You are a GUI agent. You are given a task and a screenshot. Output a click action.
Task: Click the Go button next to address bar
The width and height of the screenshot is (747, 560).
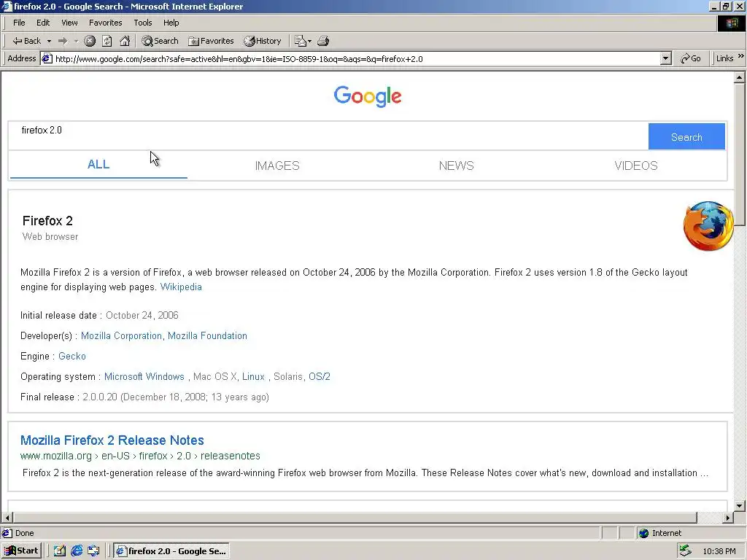point(691,58)
